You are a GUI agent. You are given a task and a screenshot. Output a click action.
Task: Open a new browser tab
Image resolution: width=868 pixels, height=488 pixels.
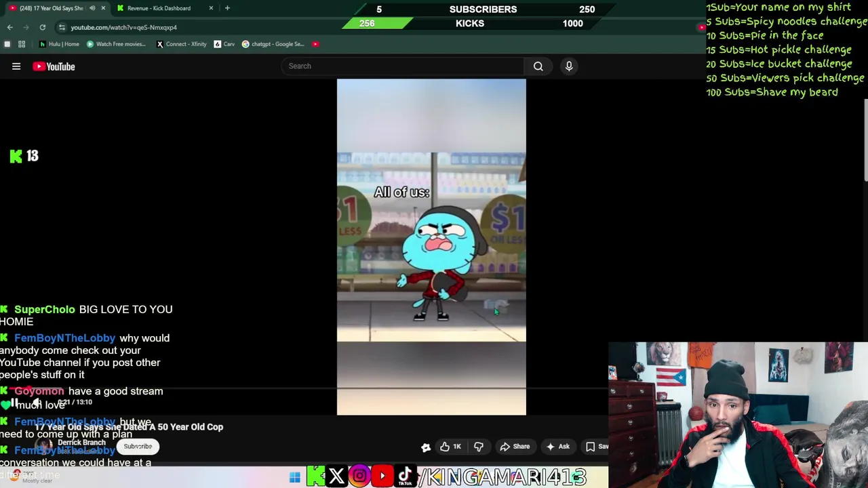point(227,8)
